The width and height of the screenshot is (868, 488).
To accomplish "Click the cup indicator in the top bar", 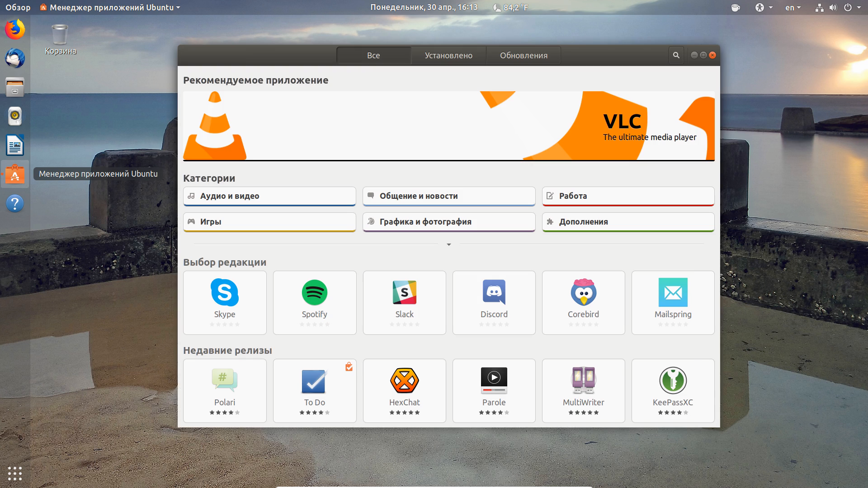I will point(736,7).
